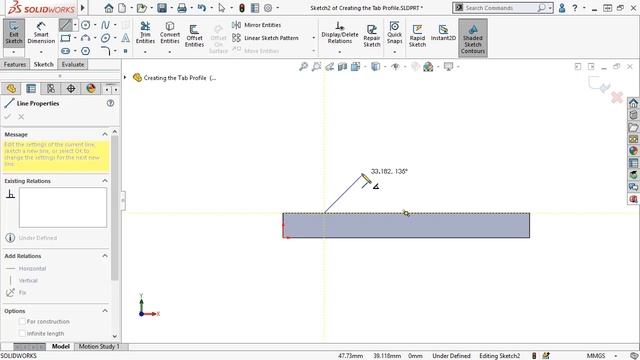Viewport: 640px width, 360px height.
Task: Select the Spline sketch tool
Action: pyautogui.click(x=105, y=25)
